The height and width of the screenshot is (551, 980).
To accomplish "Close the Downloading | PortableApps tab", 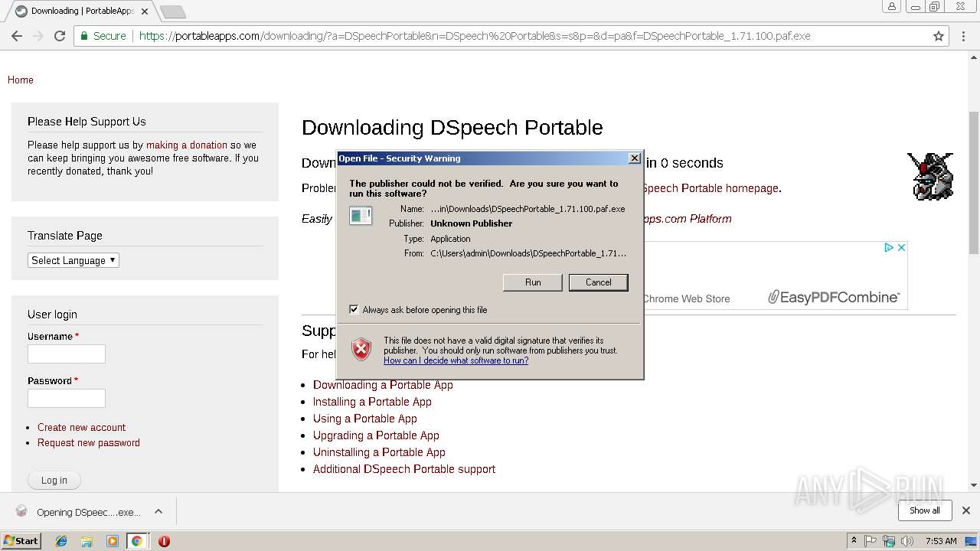I will point(144,11).
